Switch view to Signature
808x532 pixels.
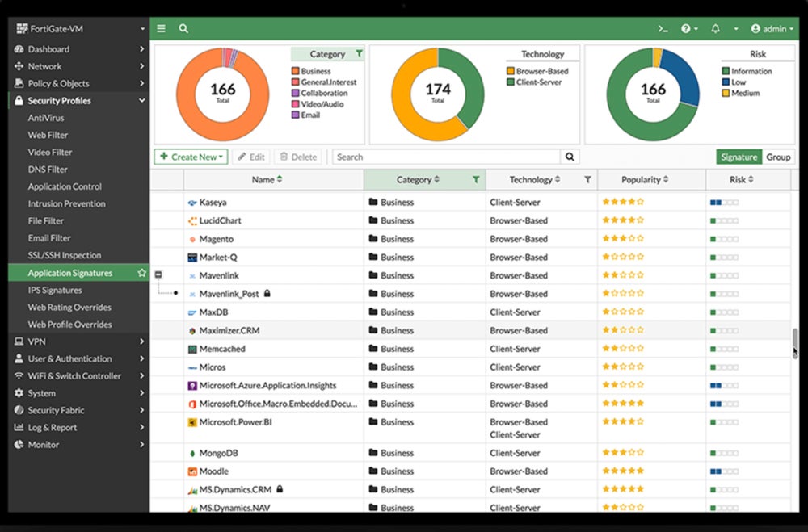pyautogui.click(x=739, y=157)
